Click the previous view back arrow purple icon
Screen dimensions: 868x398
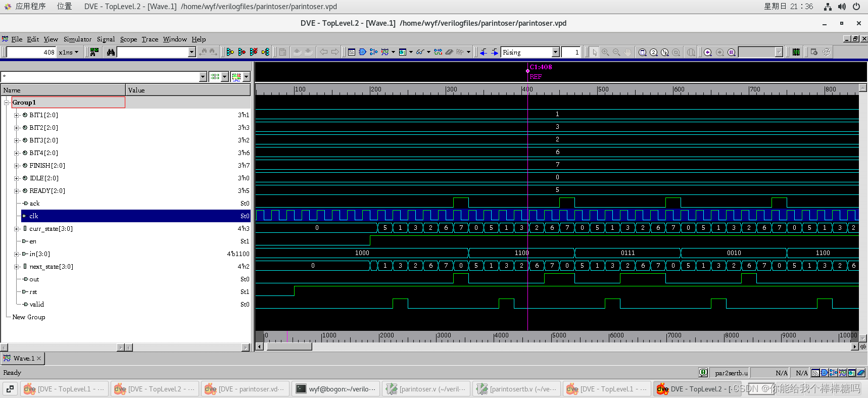708,52
